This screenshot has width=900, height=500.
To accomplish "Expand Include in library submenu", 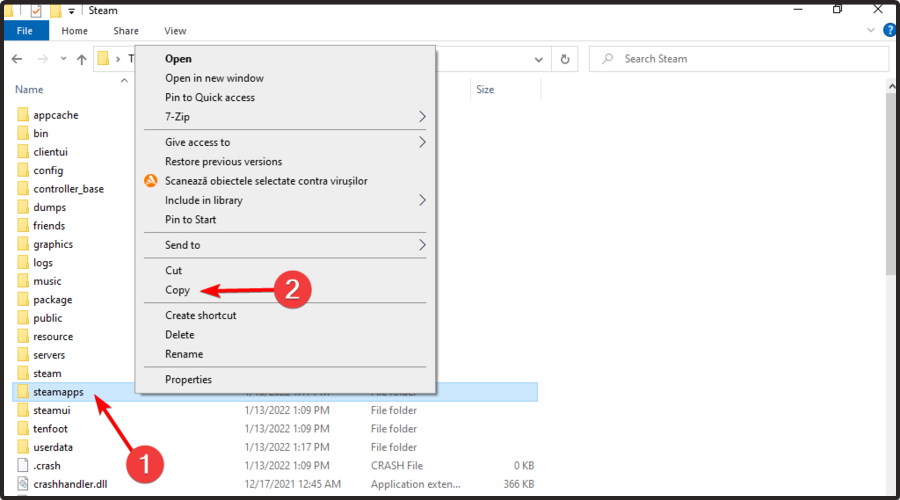I will pos(285,200).
